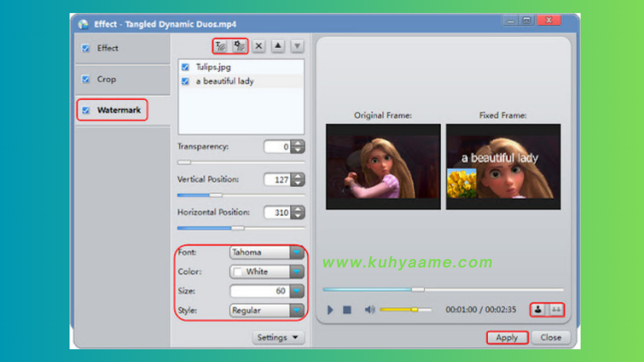The width and height of the screenshot is (644, 362).
Task: Click the video seek bar handle
Action: click(x=418, y=290)
